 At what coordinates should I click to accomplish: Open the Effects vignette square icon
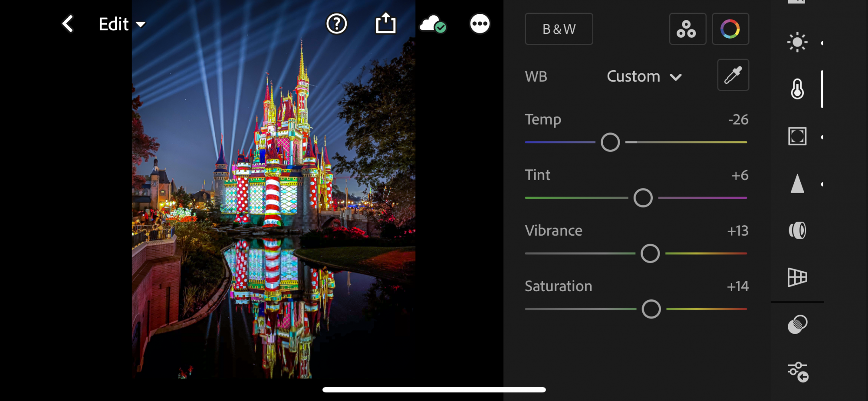pos(797,136)
